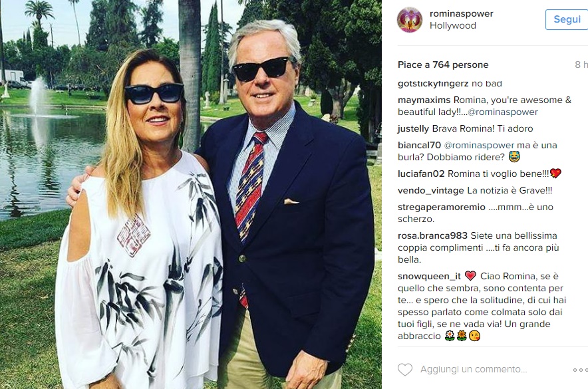Image resolution: width=588 pixels, height=389 pixels.
Task: Open commenter stregaperamoremio profile
Action: pos(442,207)
